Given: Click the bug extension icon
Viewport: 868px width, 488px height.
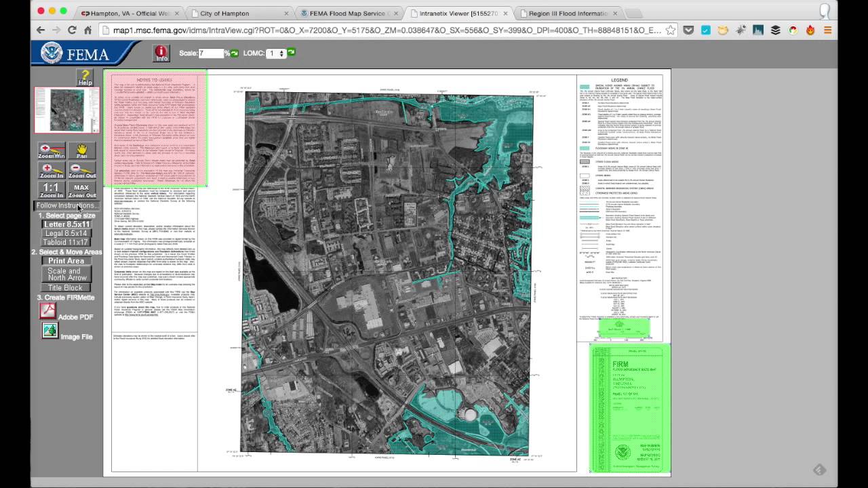Looking at the screenshot, I should tap(741, 30).
